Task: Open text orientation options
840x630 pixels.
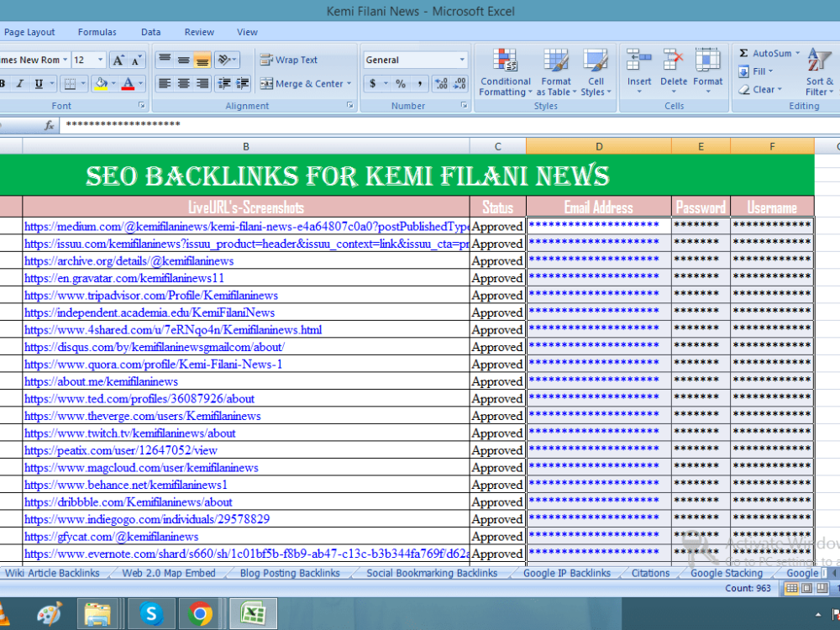Action: [226, 60]
